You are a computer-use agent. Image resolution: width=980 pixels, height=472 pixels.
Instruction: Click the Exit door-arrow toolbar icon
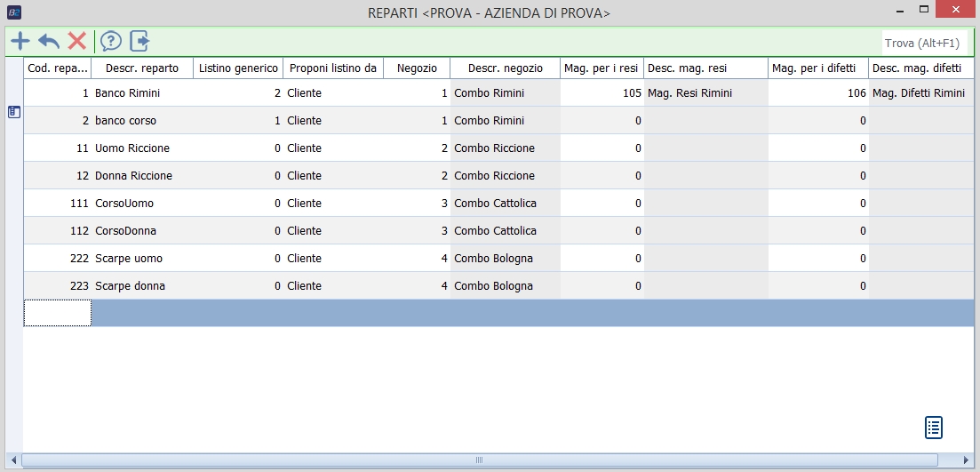[140, 41]
